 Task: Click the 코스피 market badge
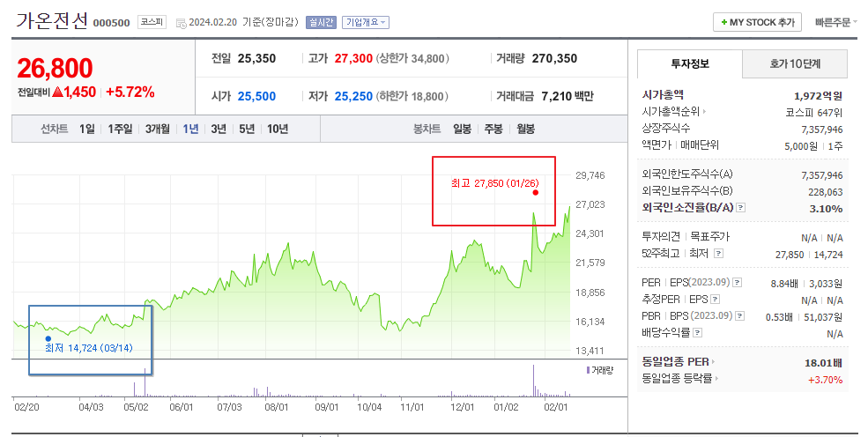pos(152,22)
